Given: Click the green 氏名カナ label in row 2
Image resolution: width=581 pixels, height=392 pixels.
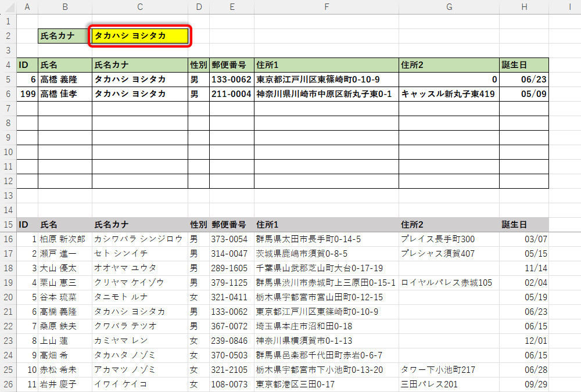Looking at the screenshot, I should (64, 36).
